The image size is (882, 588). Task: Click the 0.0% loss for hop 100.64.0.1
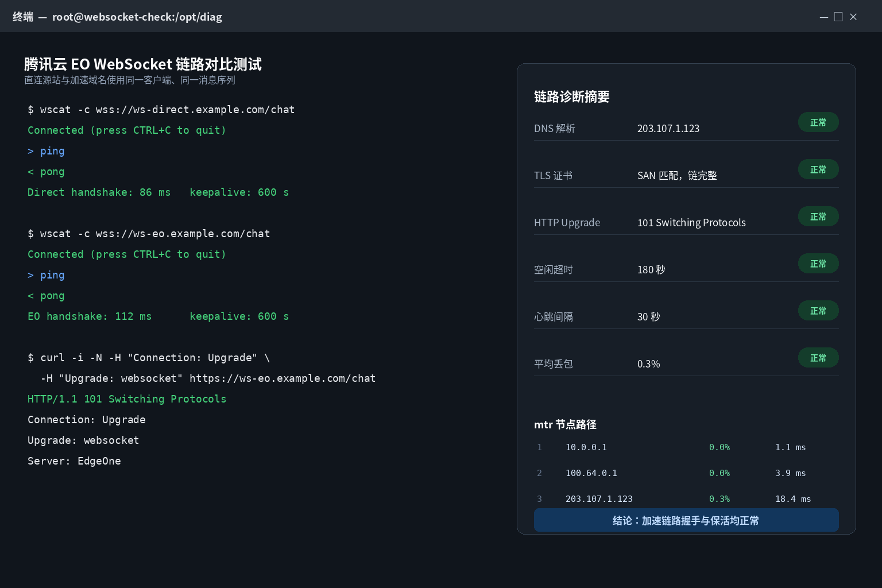pyautogui.click(x=719, y=473)
